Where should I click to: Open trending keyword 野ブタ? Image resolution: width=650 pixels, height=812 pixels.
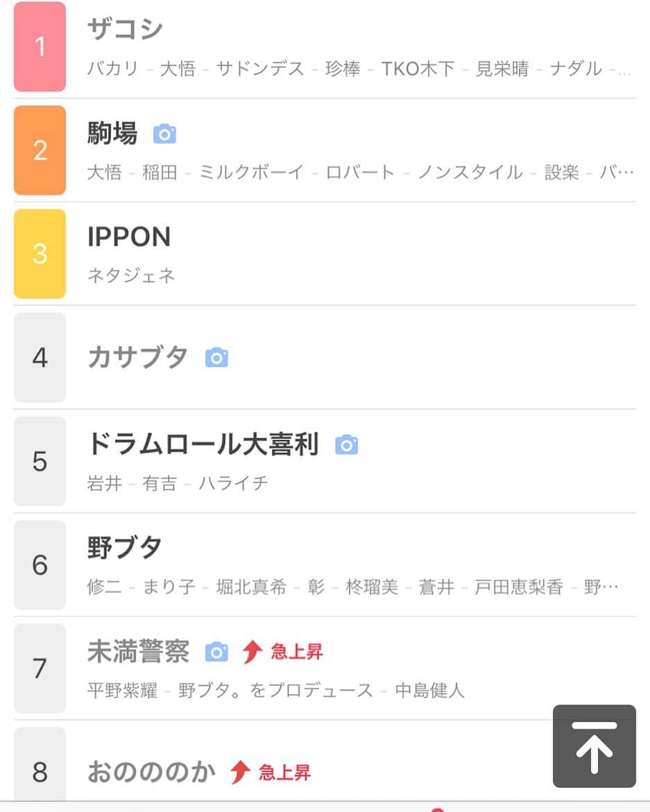coord(124,547)
